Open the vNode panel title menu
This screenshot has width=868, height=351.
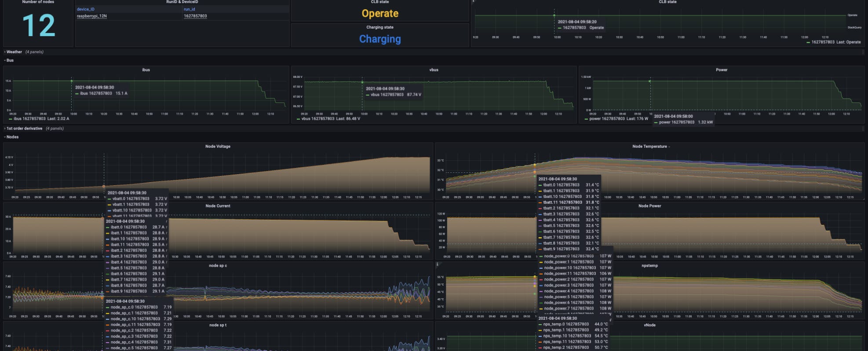click(649, 325)
